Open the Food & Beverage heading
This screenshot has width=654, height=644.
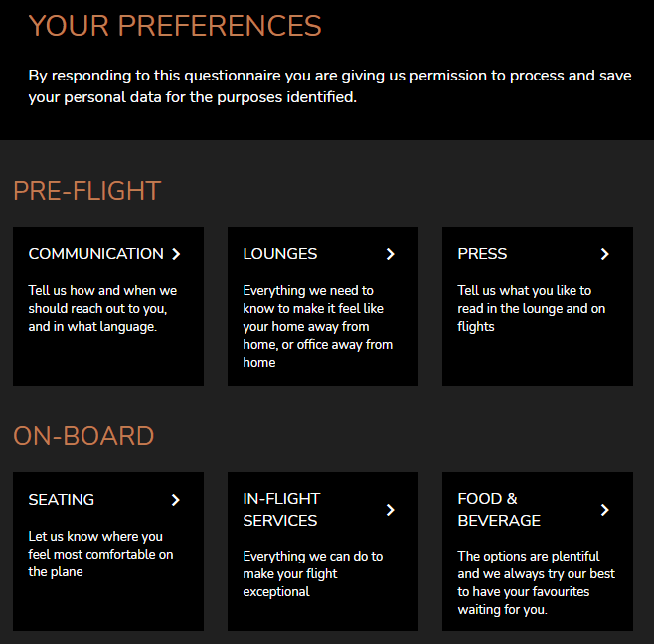pos(499,509)
